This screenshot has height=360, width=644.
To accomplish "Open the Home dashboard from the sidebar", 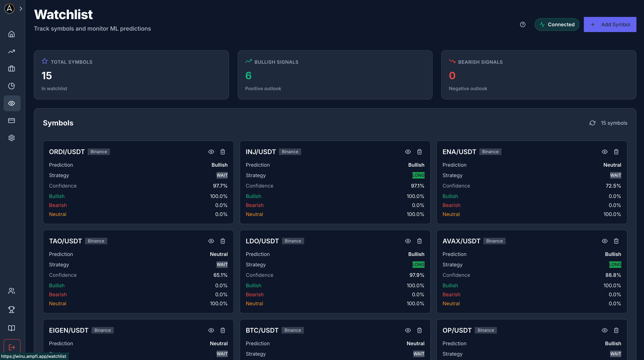I will [12, 34].
